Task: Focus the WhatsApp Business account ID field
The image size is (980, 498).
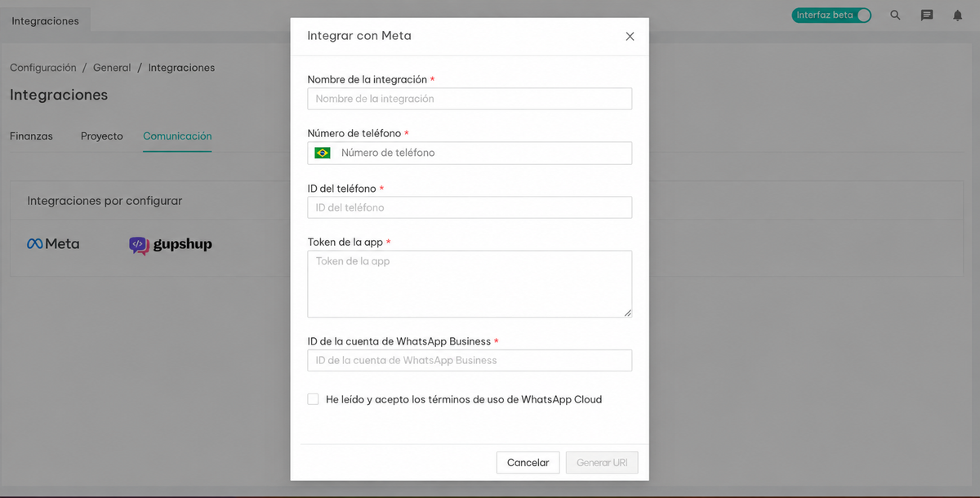Action: point(470,360)
